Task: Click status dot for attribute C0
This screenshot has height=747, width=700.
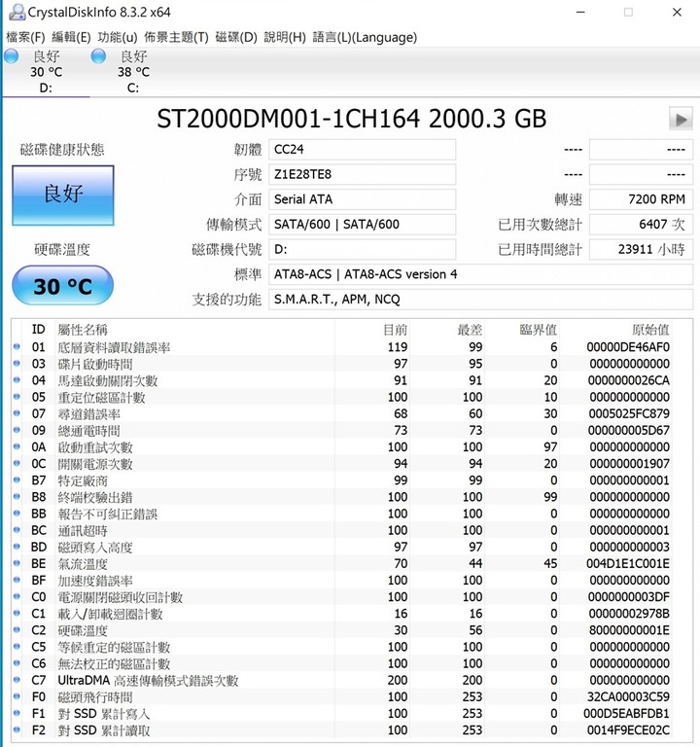Action: 17,597
